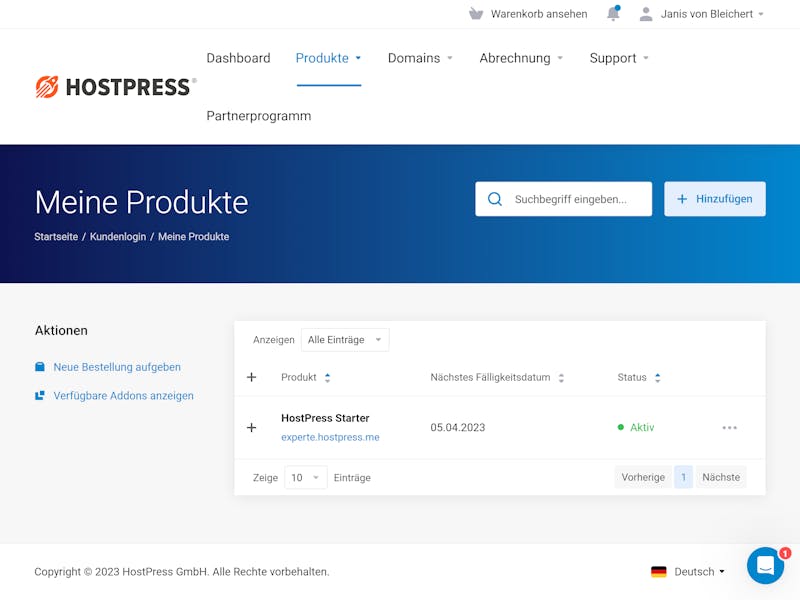Click the user avatar icon

(x=646, y=14)
